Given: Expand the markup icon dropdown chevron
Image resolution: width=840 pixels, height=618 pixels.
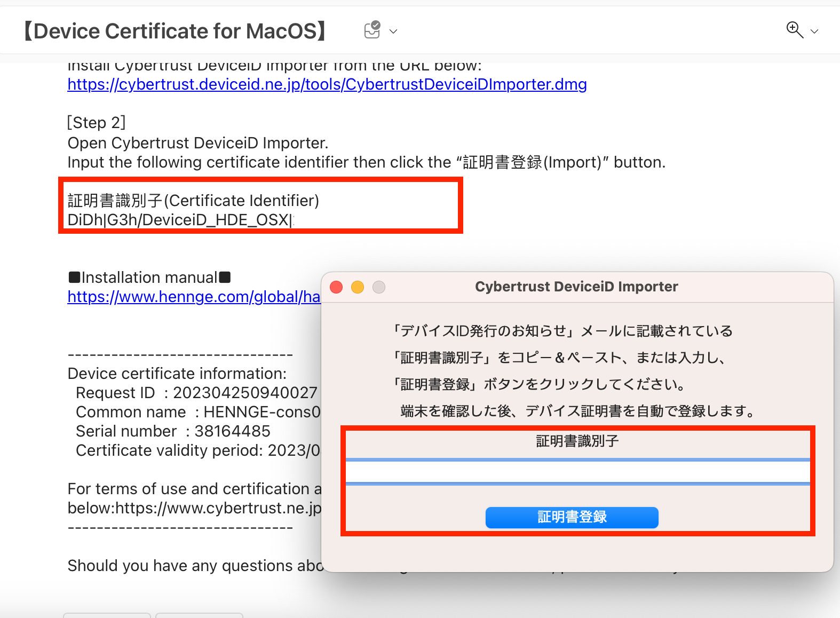Looking at the screenshot, I should [x=393, y=31].
